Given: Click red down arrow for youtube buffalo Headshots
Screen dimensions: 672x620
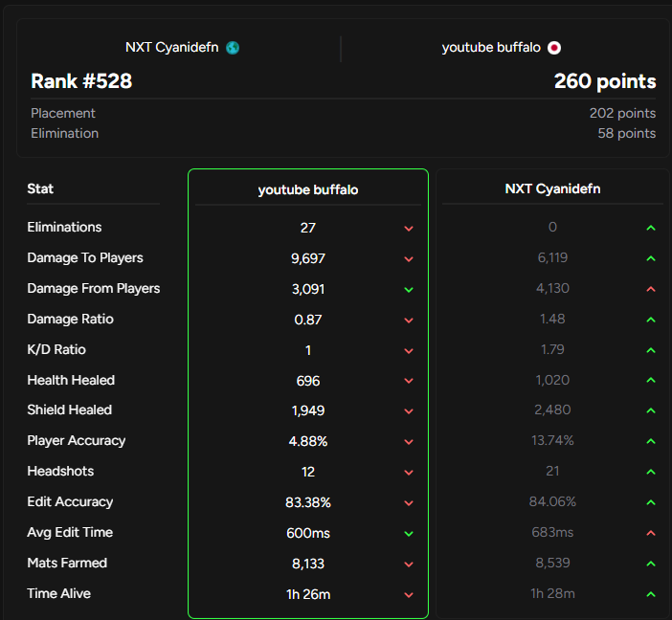Looking at the screenshot, I should [x=409, y=473].
